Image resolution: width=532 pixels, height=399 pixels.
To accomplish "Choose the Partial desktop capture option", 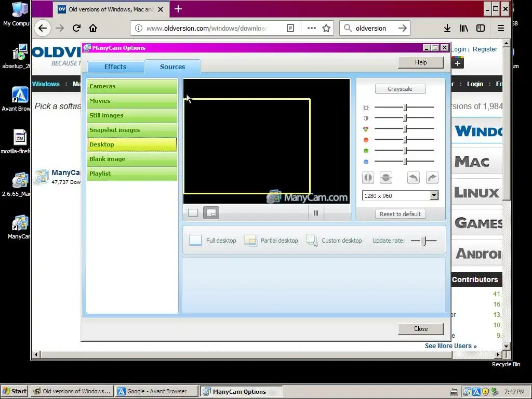I will [271, 241].
